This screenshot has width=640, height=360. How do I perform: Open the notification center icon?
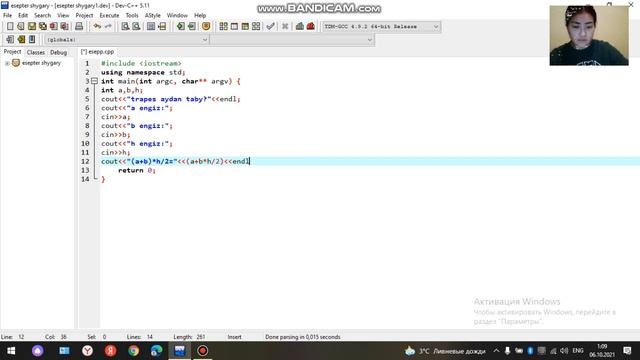point(627,351)
